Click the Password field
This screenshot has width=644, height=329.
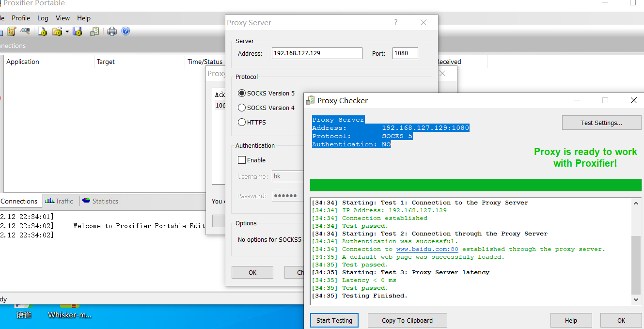coord(287,196)
